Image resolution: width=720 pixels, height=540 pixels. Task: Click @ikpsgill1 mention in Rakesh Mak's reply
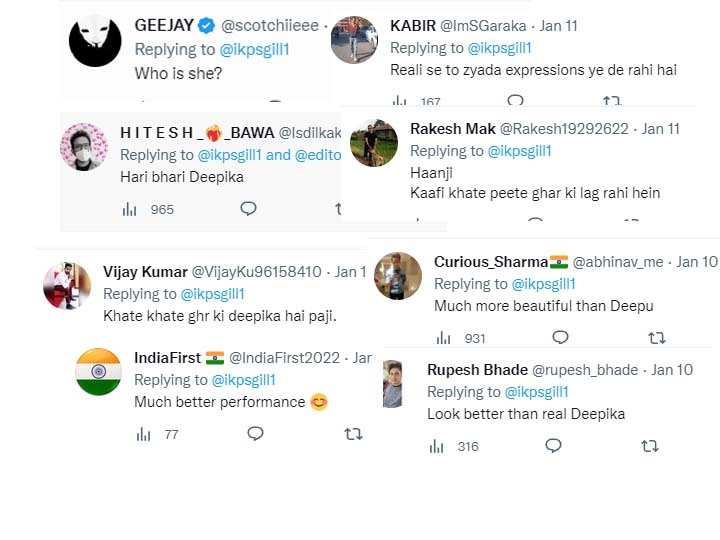(519, 151)
